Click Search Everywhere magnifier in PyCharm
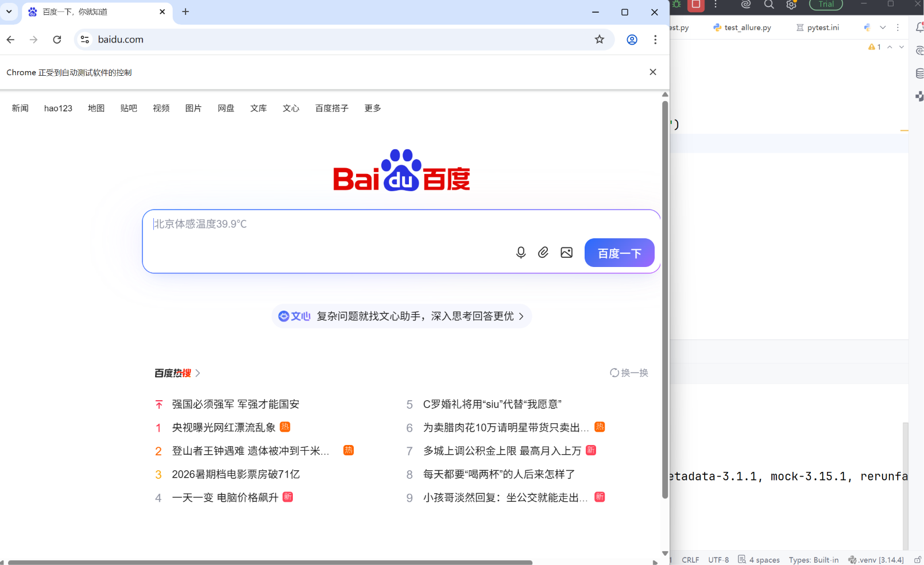The width and height of the screenshot is (924, 565). (769, 4)
